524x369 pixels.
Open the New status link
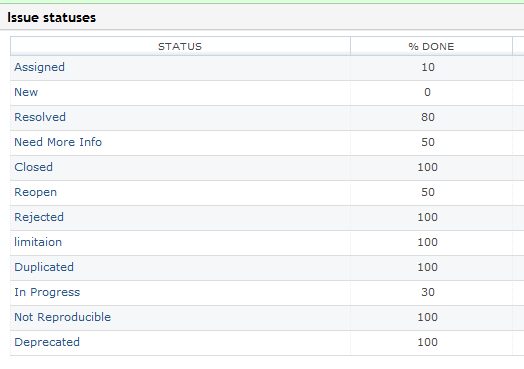(x=26, y=92)
